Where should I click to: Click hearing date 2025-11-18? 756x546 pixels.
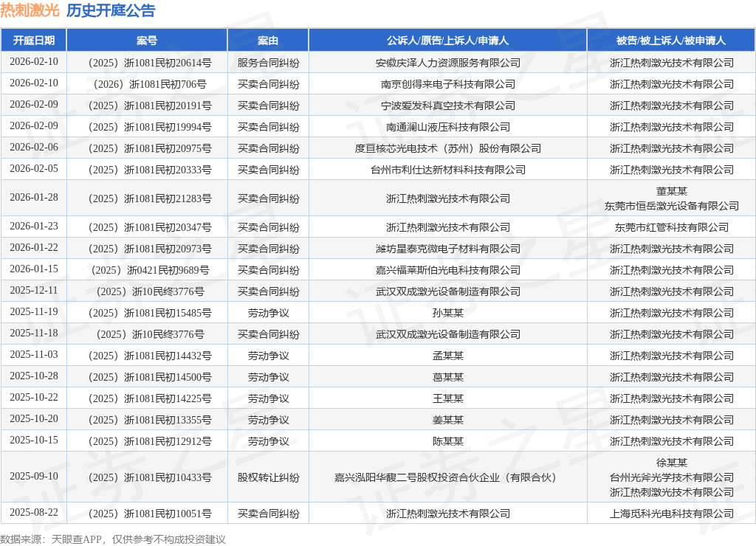(34, 333)
